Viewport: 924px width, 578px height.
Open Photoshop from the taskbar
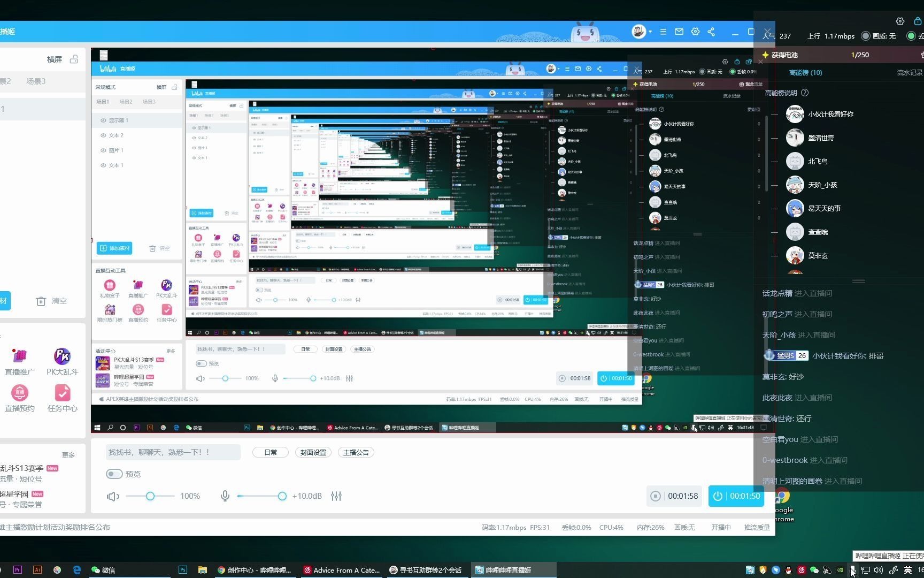tap(182, 570)
